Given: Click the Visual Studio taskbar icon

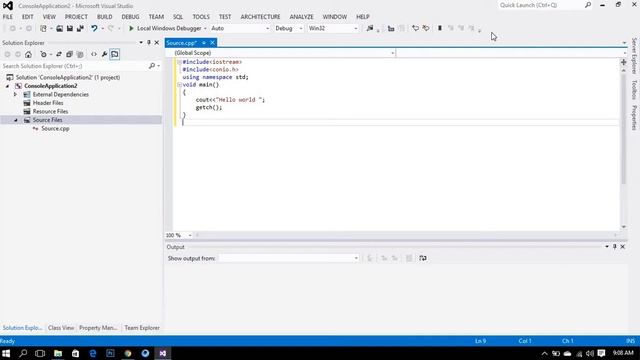Looking at the screenshot, I should coord(162,353).
